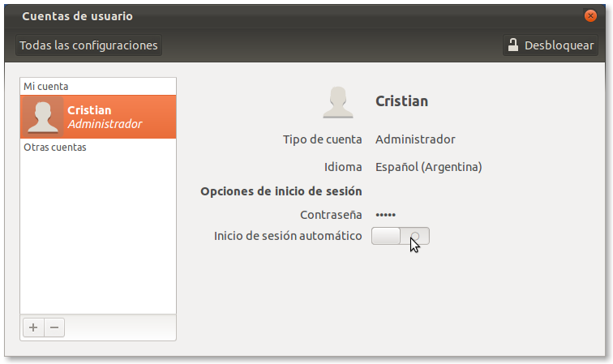Image resolution: width=613 pixels, height=364 pixels.
Task: Toggle the Inicio de sesión automático switch
Action: pyautogui.click(x=400, y=236)
